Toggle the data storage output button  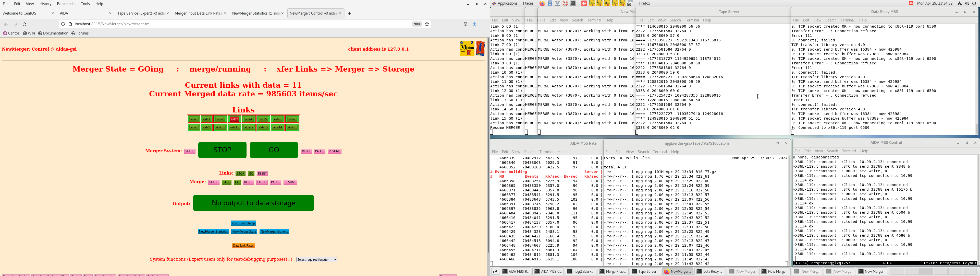(x=253, y=203)
